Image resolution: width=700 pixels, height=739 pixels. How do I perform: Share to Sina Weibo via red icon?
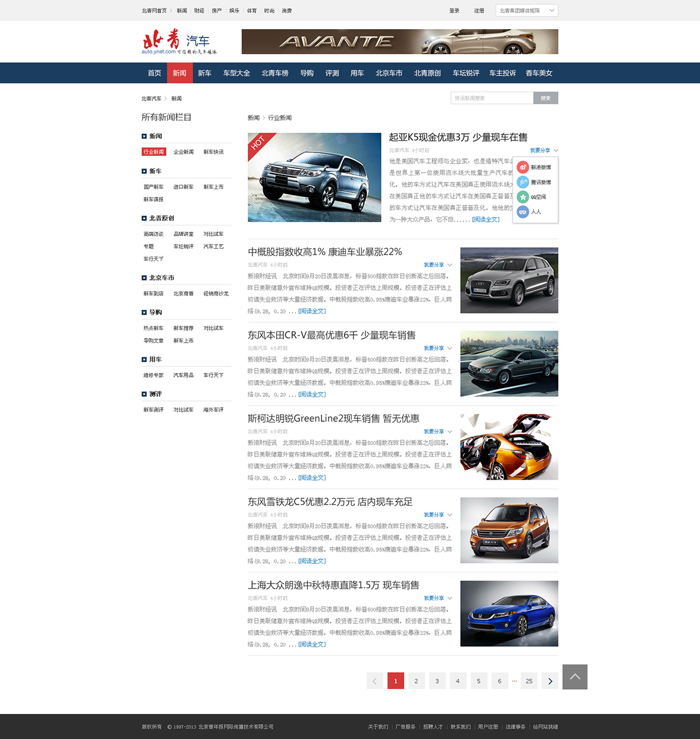coord(523,167)
